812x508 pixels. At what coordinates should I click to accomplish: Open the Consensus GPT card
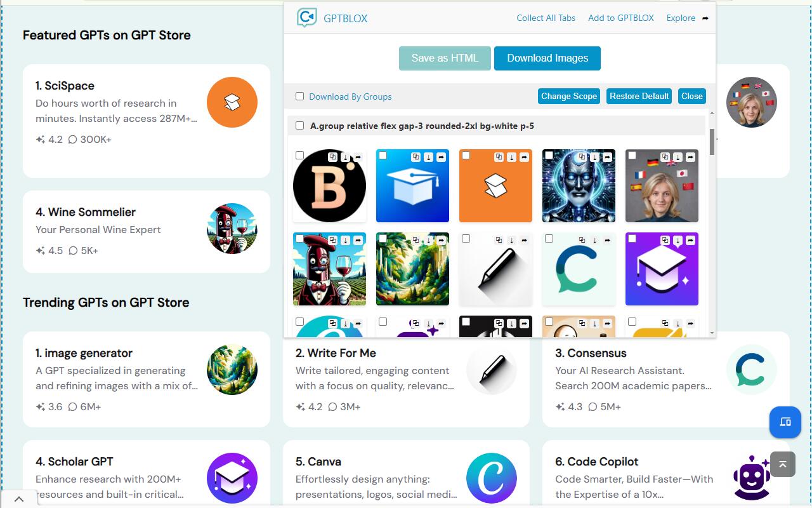point(666,379)
